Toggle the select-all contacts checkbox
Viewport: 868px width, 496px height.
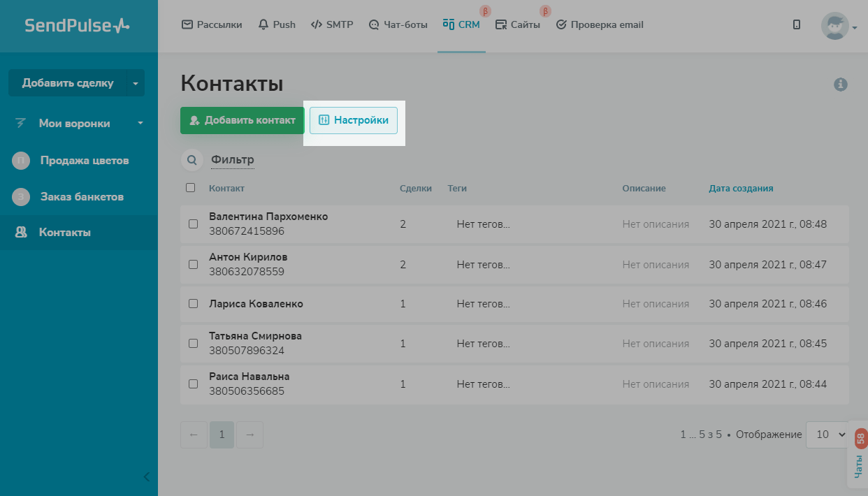coord(191,188)
